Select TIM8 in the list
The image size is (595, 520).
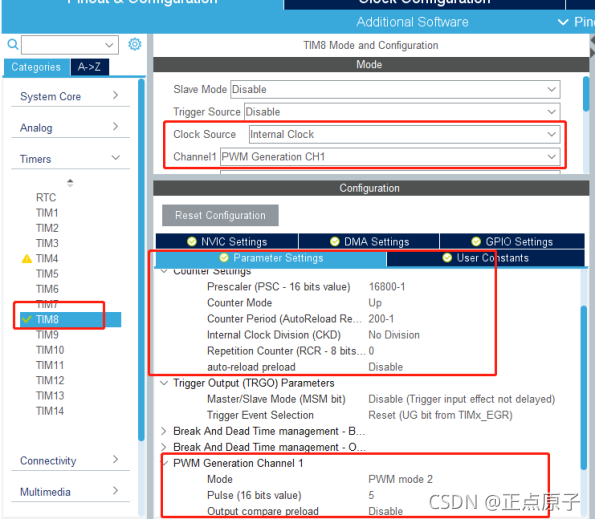71,319
